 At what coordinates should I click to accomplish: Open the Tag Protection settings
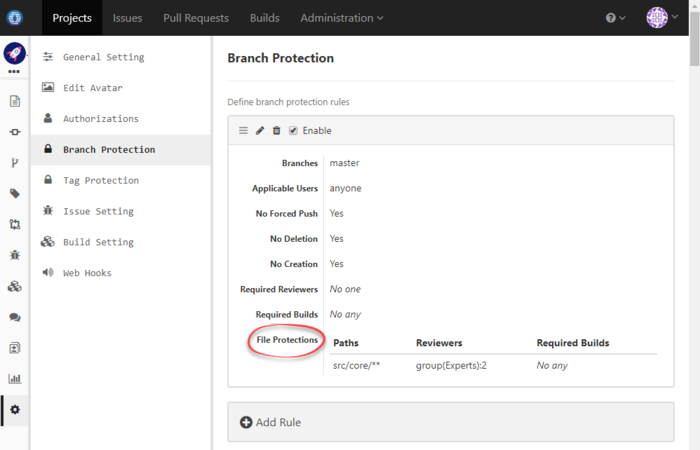pyautogui.click(x=100, y=180)
